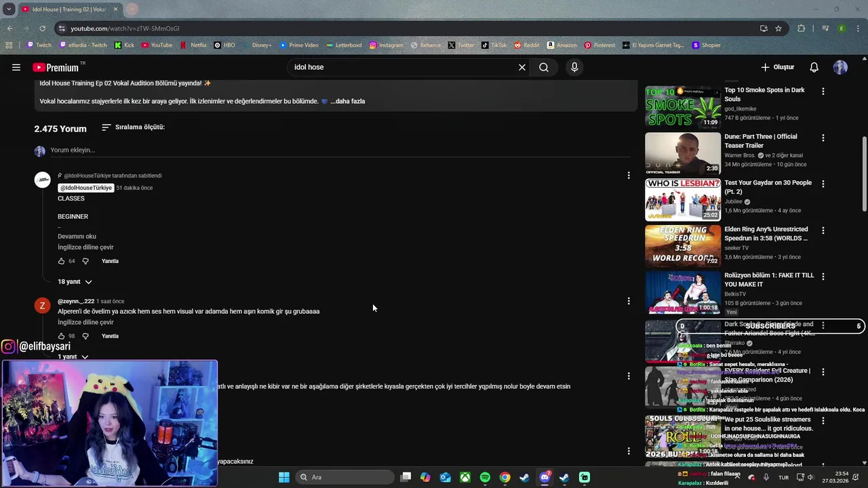Screen dimensions: 868x488
Task: Open options for Test Your Gaydar video
Action: (823, 184)
